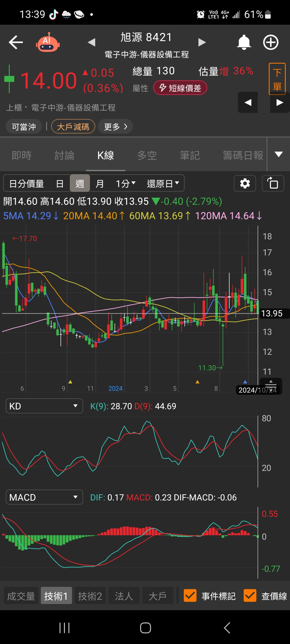
Task: Select the K線 tab
Action: [106, 155]
